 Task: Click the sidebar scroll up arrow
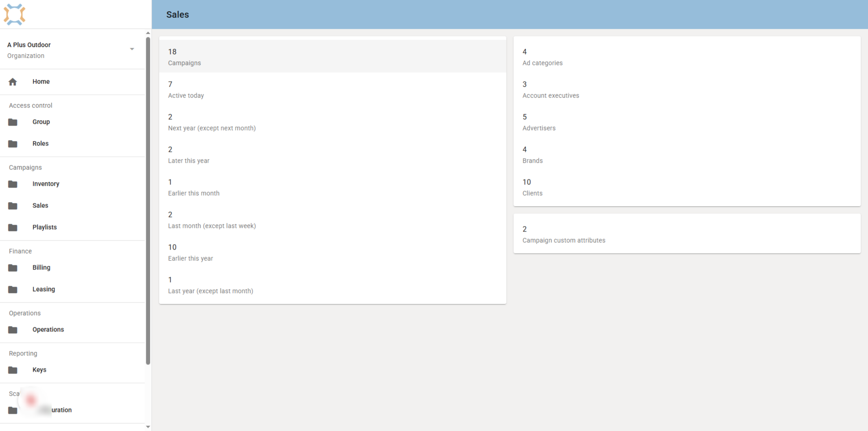pos(148,33)
